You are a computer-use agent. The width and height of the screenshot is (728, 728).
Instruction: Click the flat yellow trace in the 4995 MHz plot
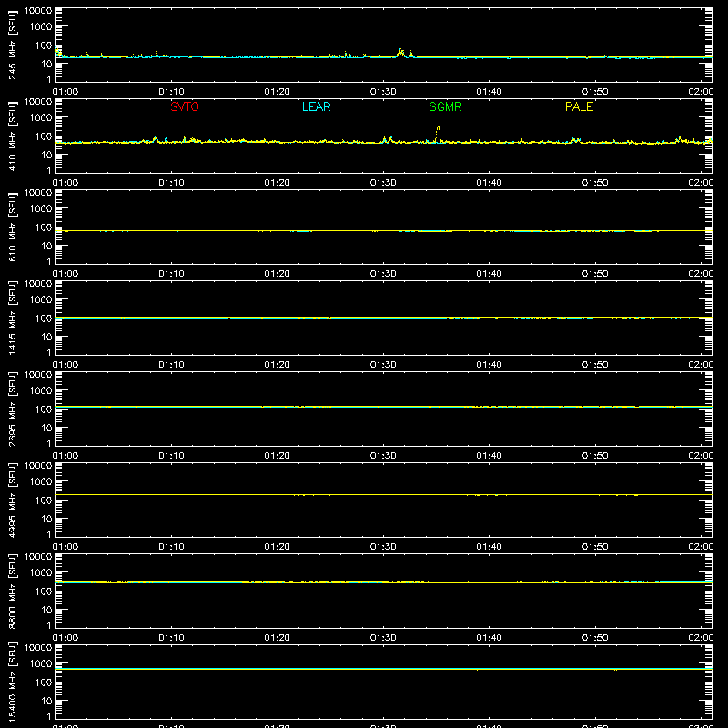pyautogui.click(x=383, y=495)
